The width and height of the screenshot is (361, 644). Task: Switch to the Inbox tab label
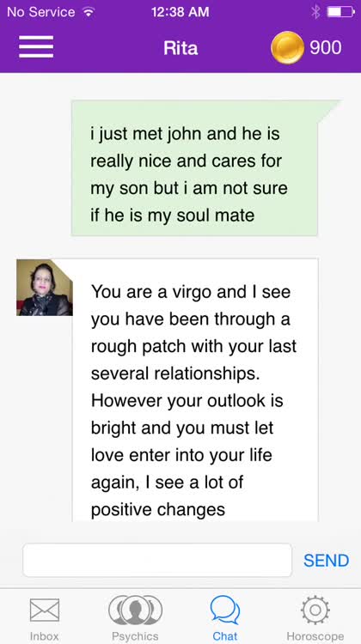pos(45,636)
